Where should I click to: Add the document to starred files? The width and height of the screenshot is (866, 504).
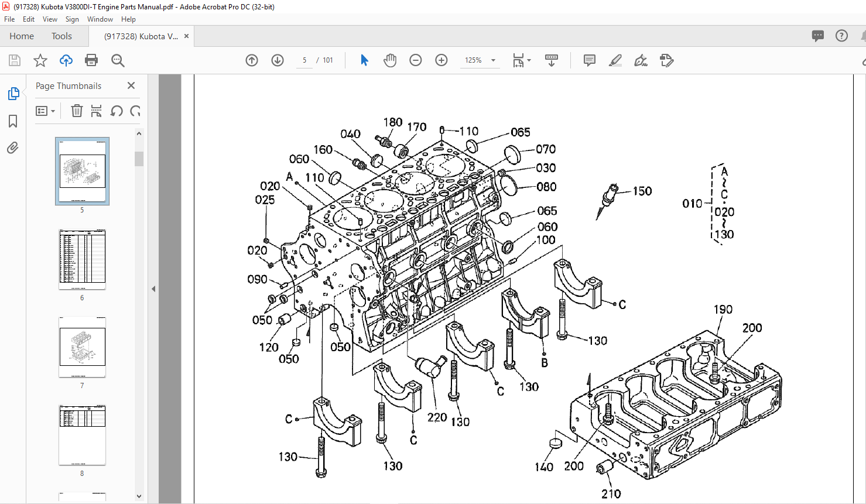point(40,60)
